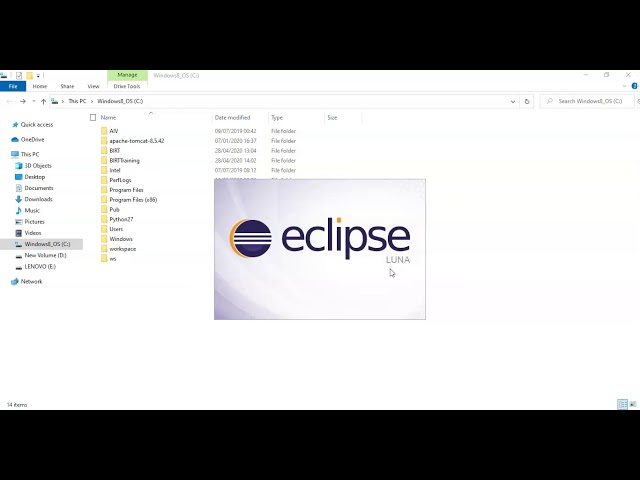Select Windows8_OS (C:) in navigation pane

pos(47,244)
